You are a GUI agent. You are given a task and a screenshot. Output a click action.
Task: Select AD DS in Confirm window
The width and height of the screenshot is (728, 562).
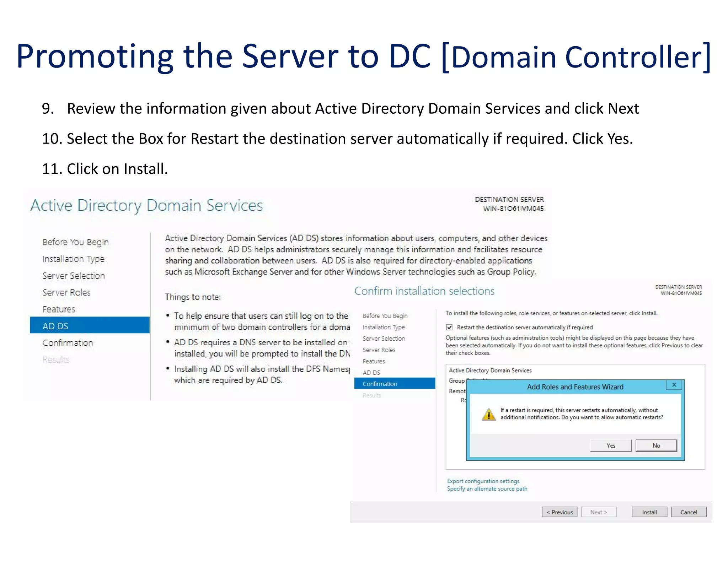pyautogui.click(x=371, y=373)
